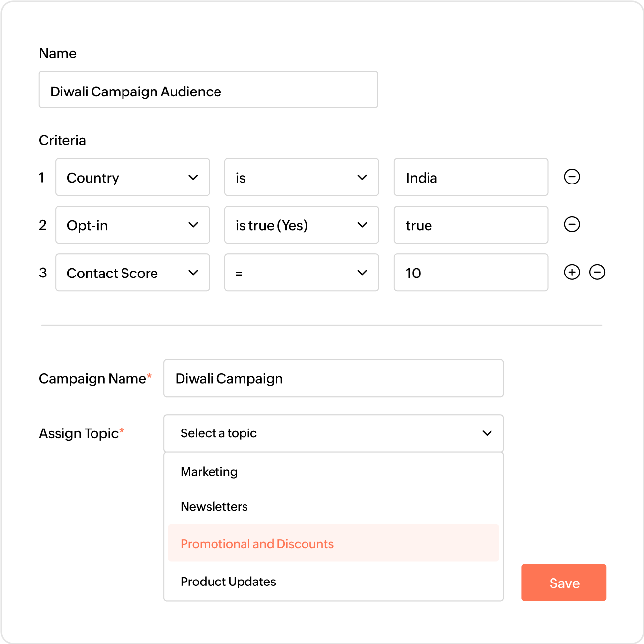Click the India value field
Image resolution: width=644 pixels, height=644 pixels.
click(470, 177)
